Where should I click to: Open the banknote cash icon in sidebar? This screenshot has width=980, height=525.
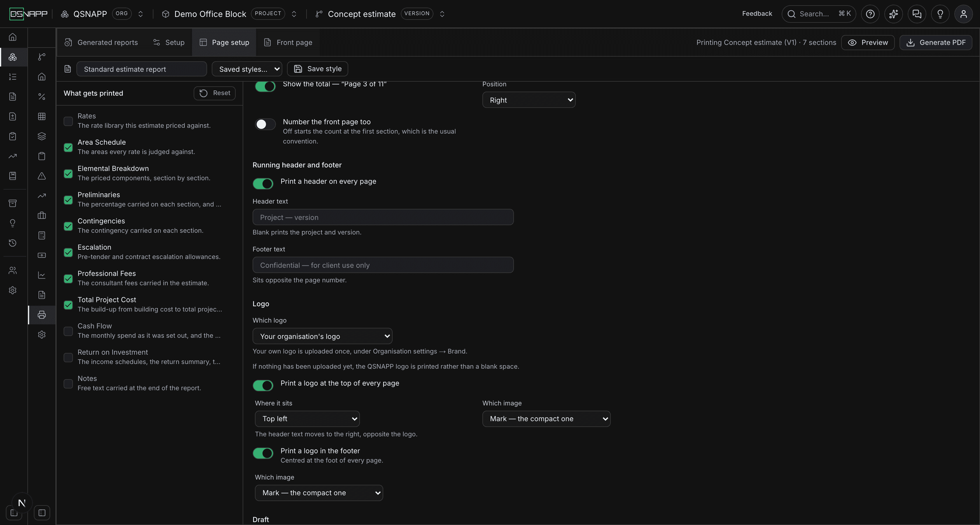tap(42, 255)
